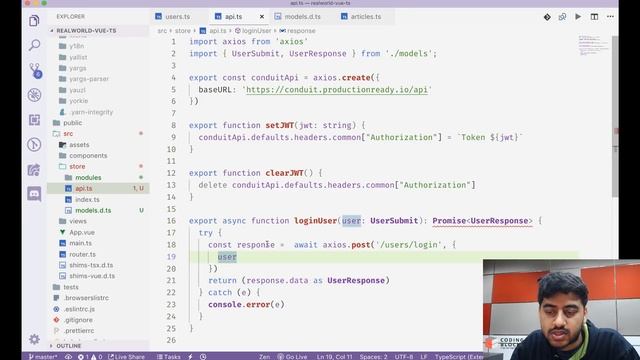This screenshot has height=360, width=640.
Task: Open errors and warnings count in status bar
Action: (90, 357)
